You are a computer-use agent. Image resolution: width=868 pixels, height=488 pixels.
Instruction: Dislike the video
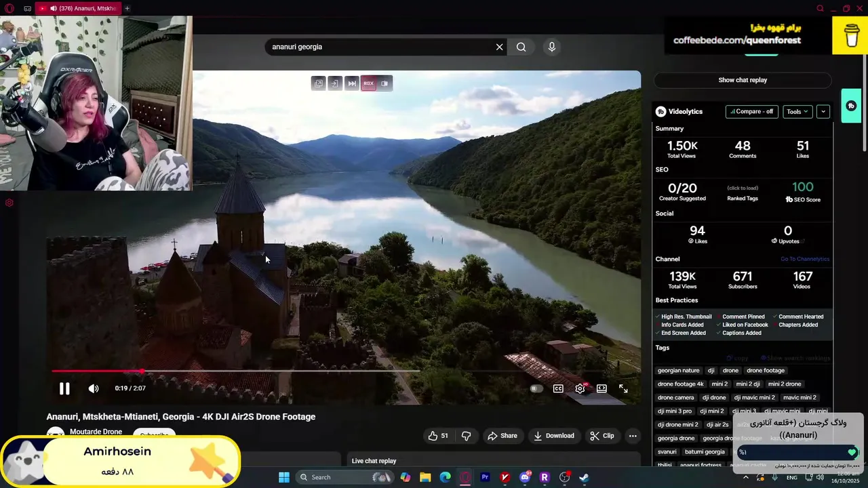[466, 436]
